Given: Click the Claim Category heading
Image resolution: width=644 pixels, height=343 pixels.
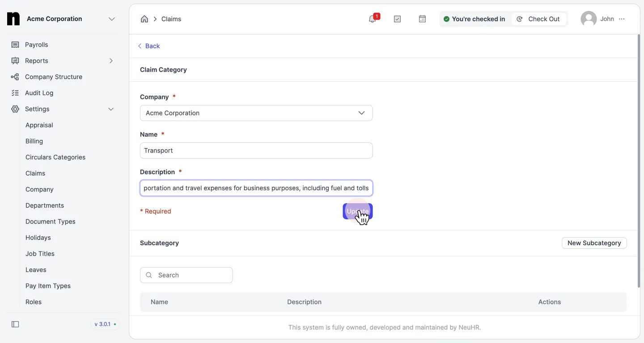Looking at the screenshot, I should [x=163, y=70].
